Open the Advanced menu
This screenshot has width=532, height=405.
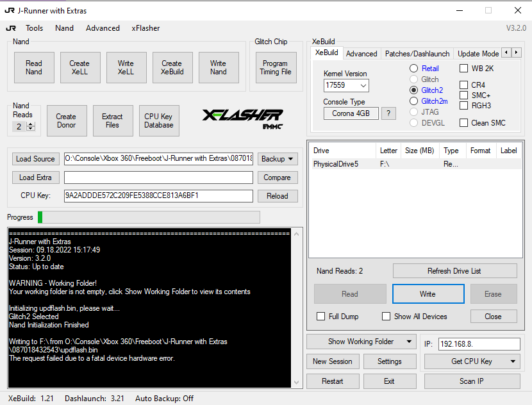pos(103,28)
